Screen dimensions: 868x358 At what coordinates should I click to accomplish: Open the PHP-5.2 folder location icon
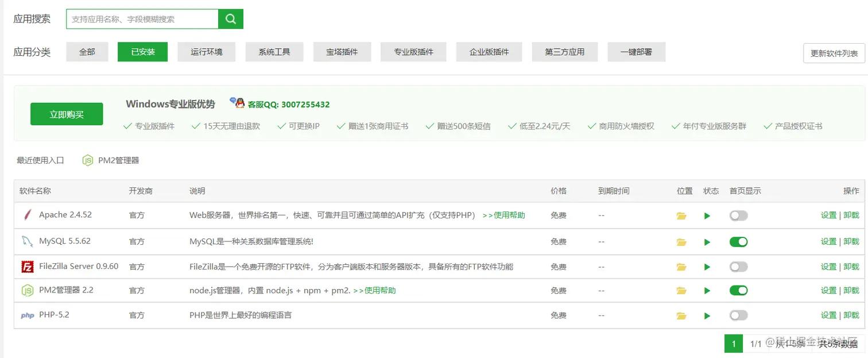click(x=681, y=316)
